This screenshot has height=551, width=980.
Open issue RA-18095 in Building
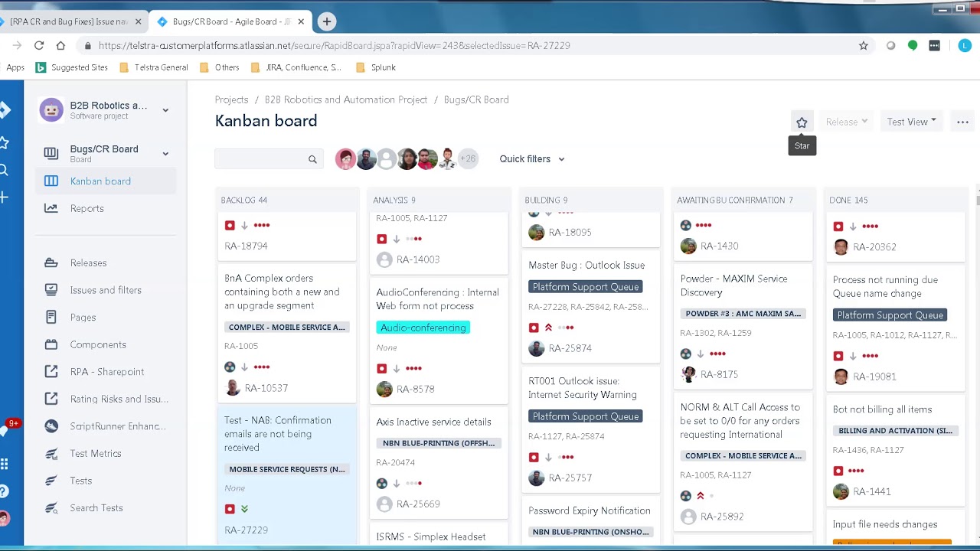tap(570, 232)
